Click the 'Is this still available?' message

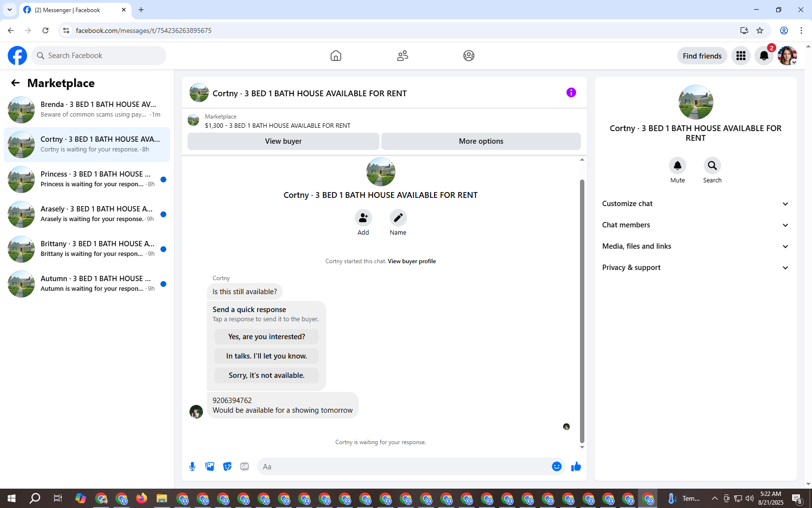245,292
